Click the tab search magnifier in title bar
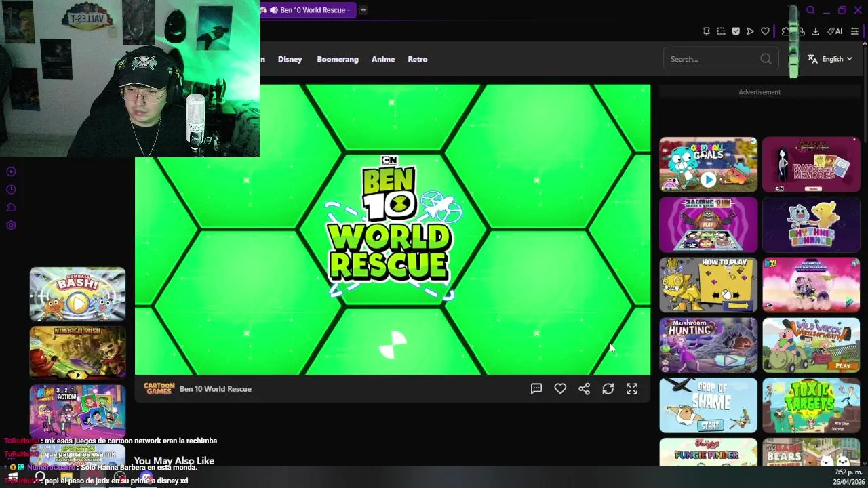Viewport: 868px width, 488px height. click(x=810, y=10)
